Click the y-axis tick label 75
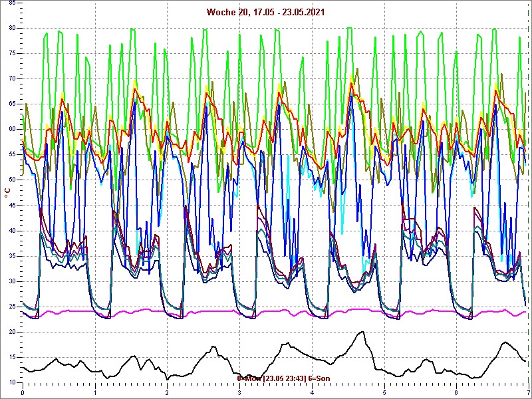The image size is (532, 399). (x=12, y=54)
